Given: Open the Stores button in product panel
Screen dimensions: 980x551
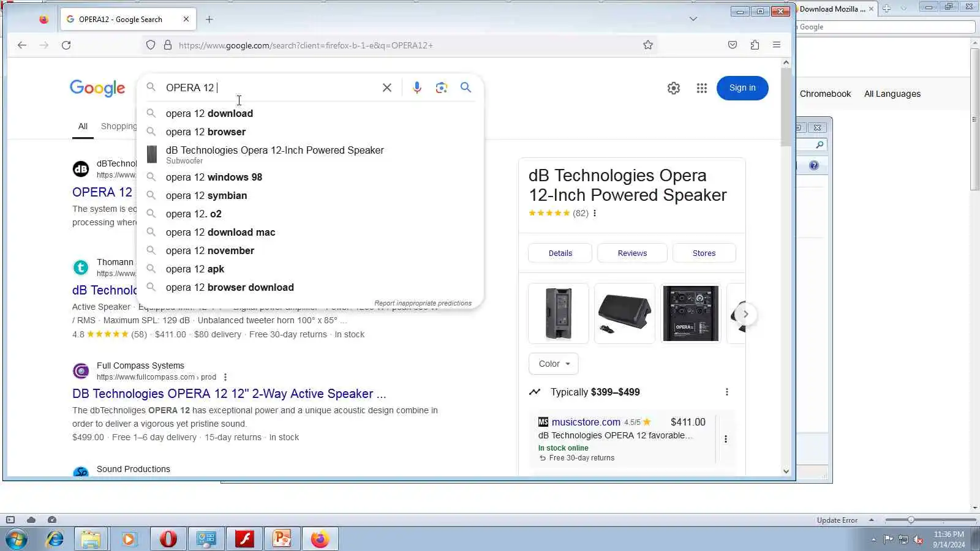Looking at the screenshot, I should tap(704, 253).
